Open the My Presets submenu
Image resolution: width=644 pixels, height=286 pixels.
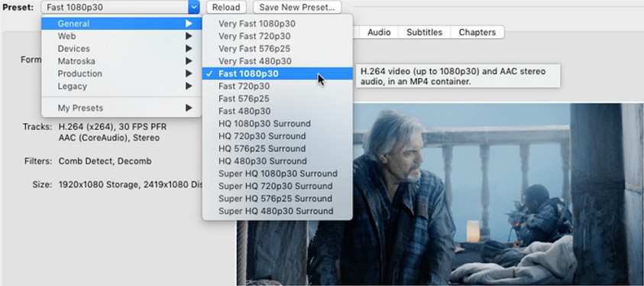[x=121, y=108]
